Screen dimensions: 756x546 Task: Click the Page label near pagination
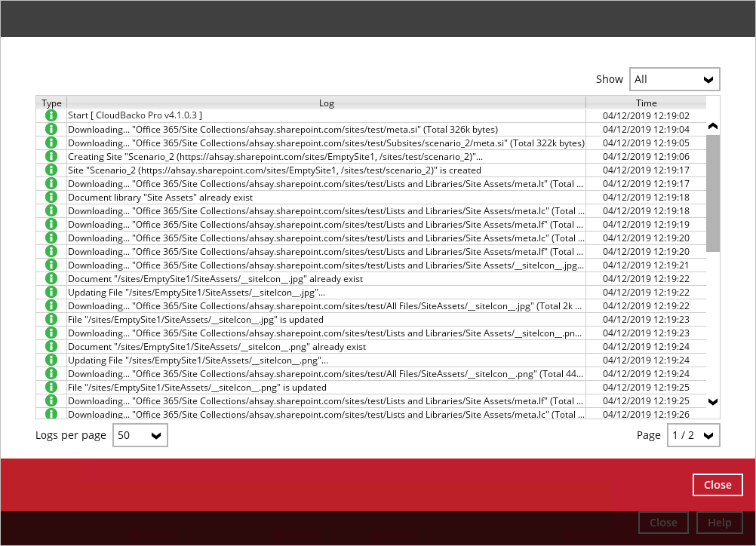(x=648, y=435)
